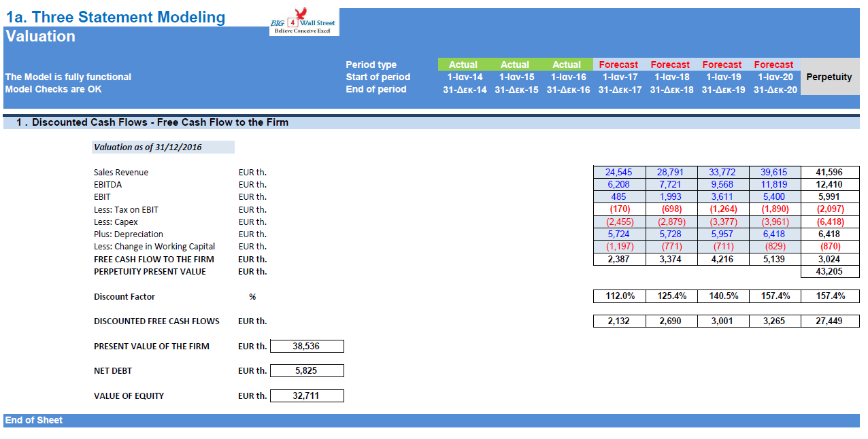Click the 'Valuation' header banner

tap(42, 37)
